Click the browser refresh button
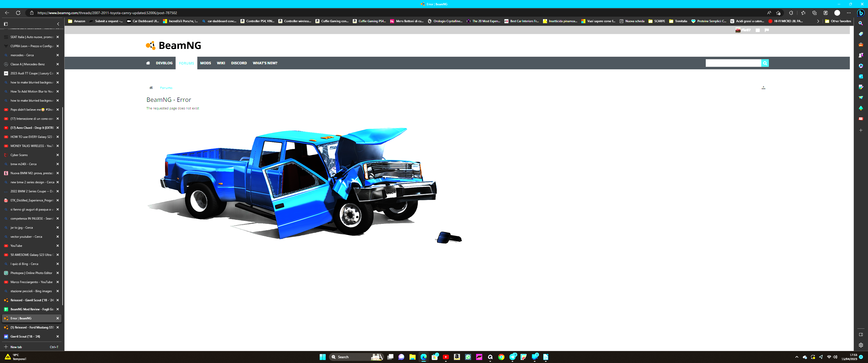868x363 pixels. click(18, 13)
